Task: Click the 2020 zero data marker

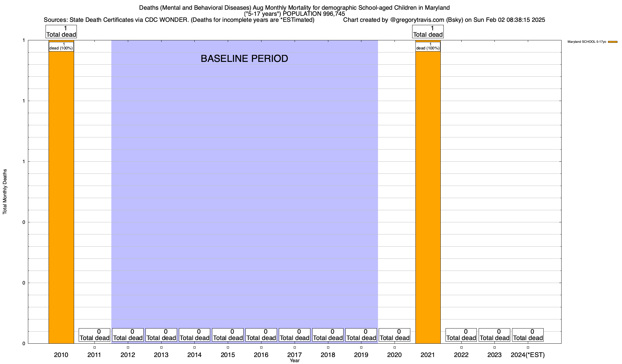Action: [x=395, y=347]
